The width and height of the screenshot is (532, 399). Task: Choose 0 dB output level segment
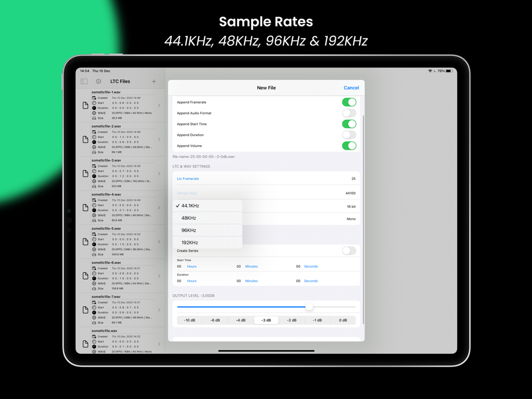point(343,320)
